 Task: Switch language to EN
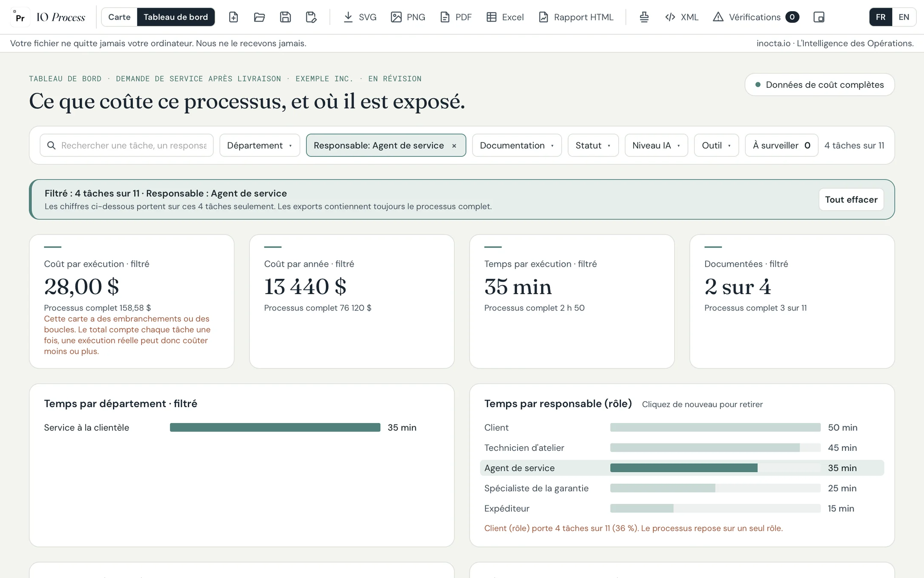tap(904, 17)
